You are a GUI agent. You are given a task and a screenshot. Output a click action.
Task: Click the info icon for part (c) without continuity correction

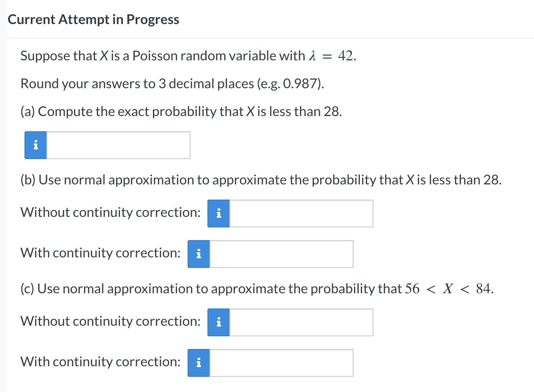[x=218, y=322]
